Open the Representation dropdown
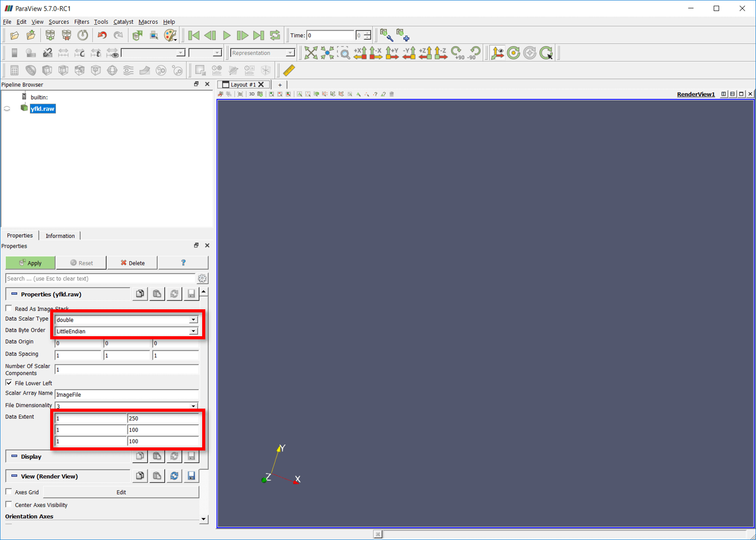Image resolution: width=756 pixels, height=540 pixels. (x=262, y=53)
